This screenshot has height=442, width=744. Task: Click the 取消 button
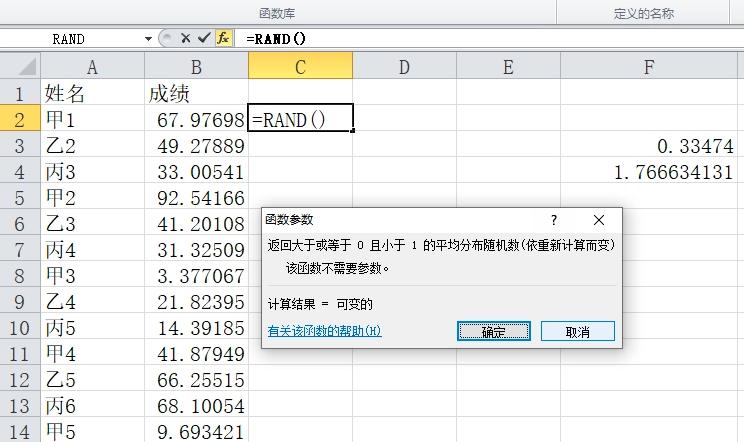(x=577, y=331)
